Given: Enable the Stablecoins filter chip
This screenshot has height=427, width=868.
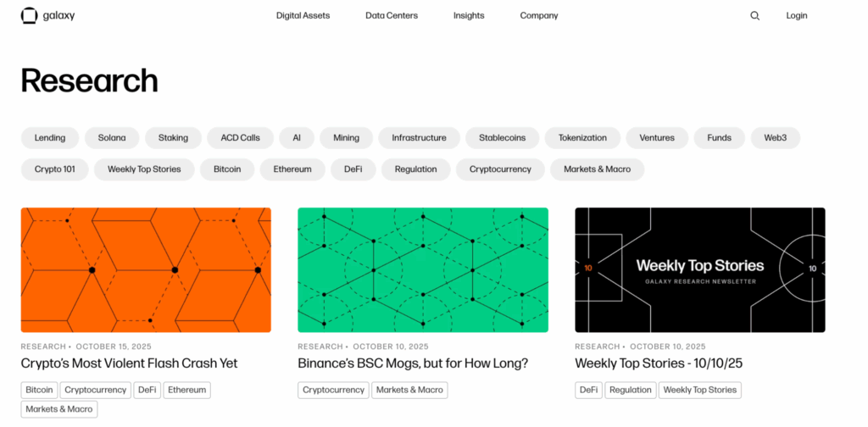Looking at the screenshot, I should [502, 138].
